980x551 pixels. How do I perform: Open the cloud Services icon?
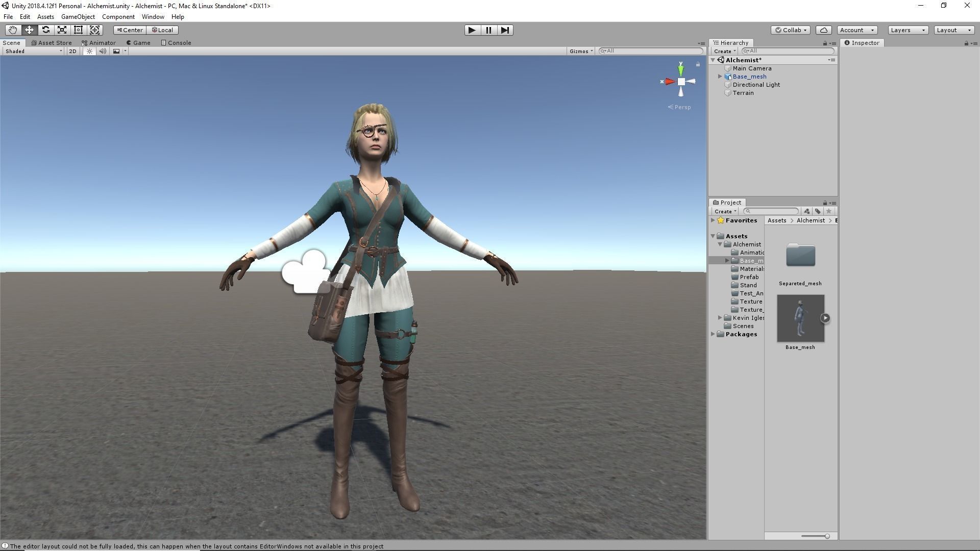click(823, 30)
